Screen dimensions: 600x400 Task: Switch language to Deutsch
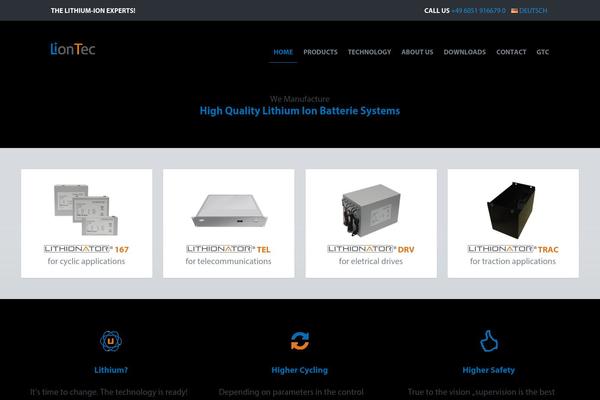[x=533, y=11]
